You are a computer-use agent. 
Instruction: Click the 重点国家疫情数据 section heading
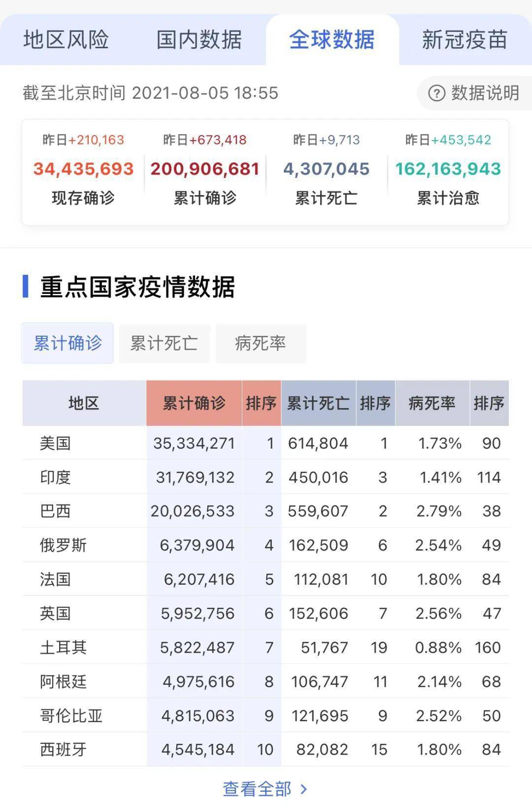(x=137, y=287)
